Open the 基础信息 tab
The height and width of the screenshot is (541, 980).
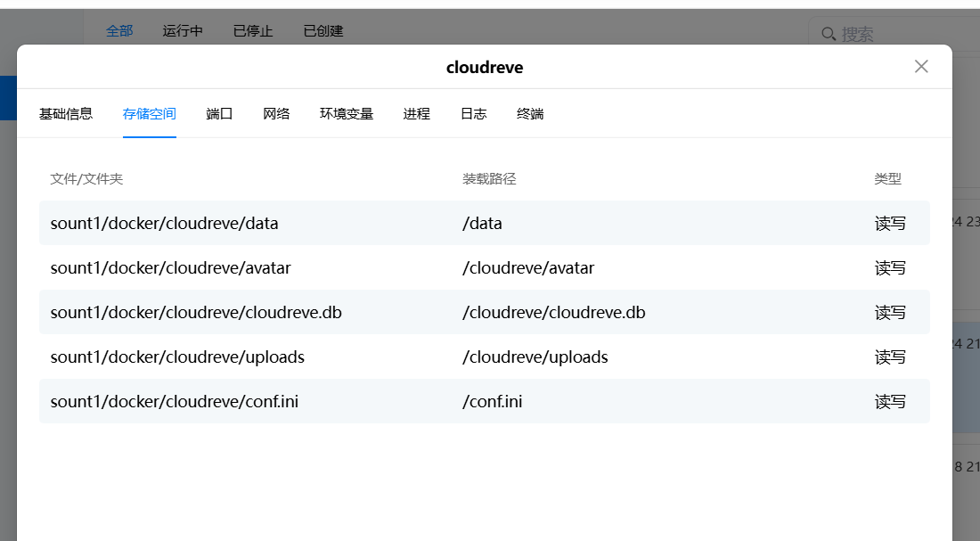[x=66, y=114]
